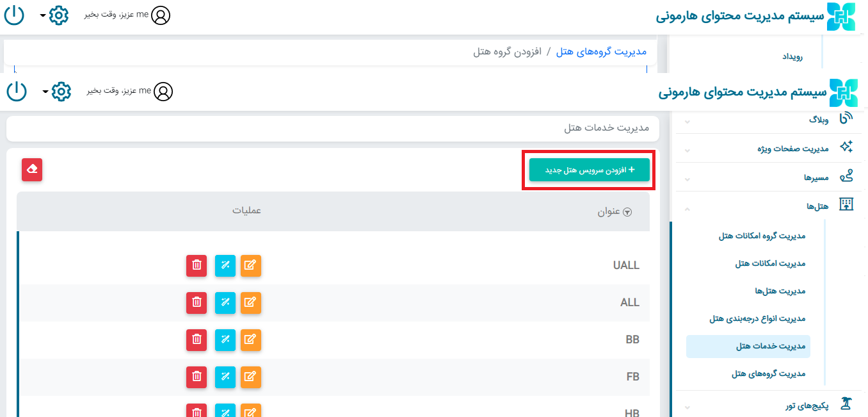
Task: Open مدیریت امکانات هتل in the sidebar
Action: coord(769,263)
